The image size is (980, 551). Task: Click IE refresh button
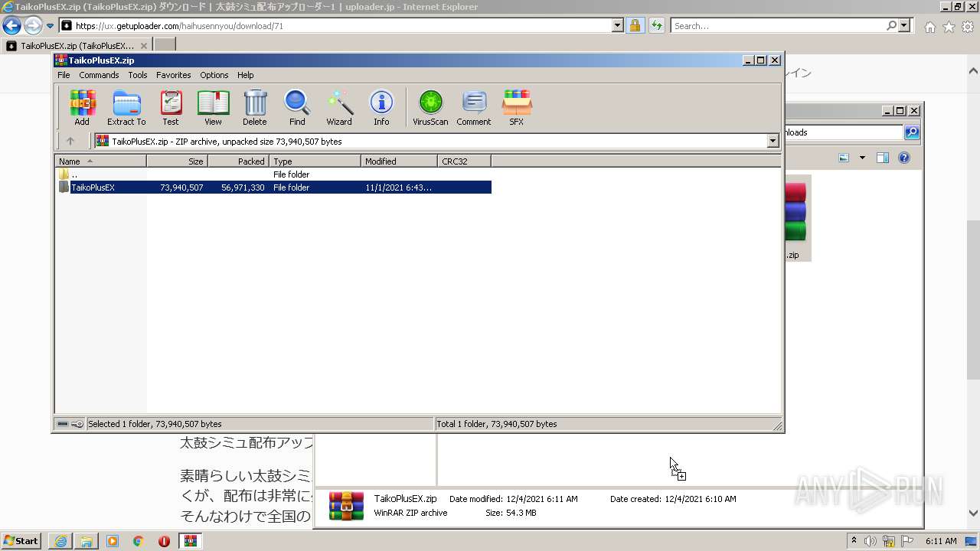(x=656, y=26)
